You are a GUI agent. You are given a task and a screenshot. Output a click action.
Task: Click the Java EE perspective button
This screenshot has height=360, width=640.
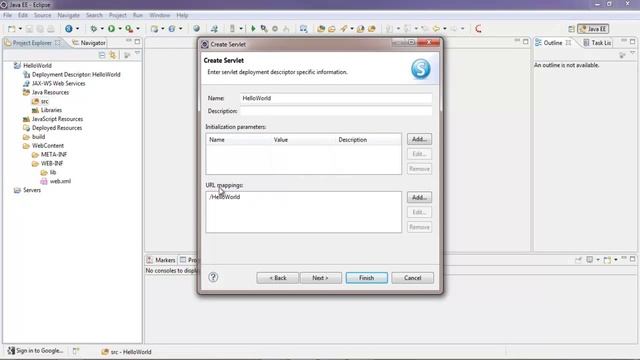tap(593, 29)
